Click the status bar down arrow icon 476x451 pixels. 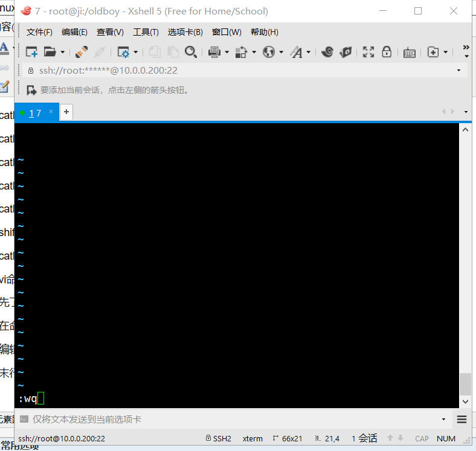(400, 438)
